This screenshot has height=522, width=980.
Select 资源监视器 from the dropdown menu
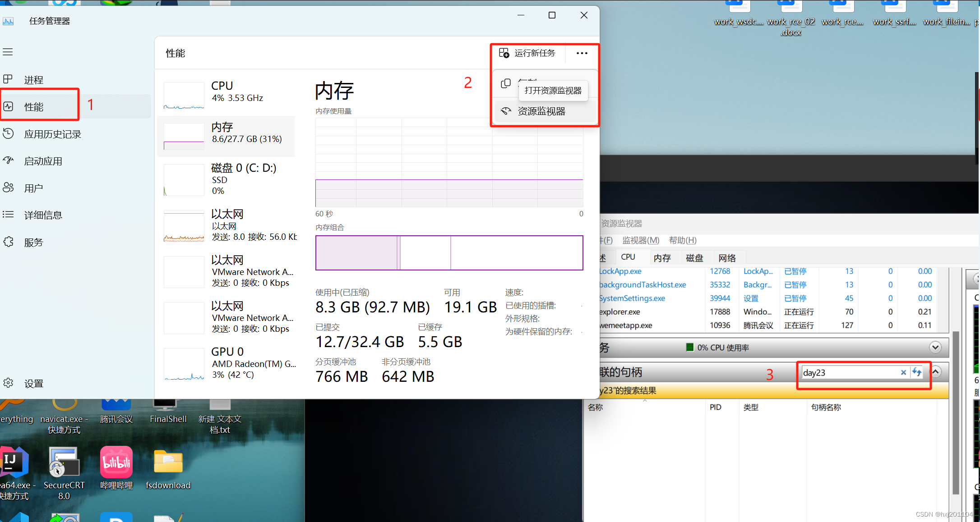pos(541,111)
